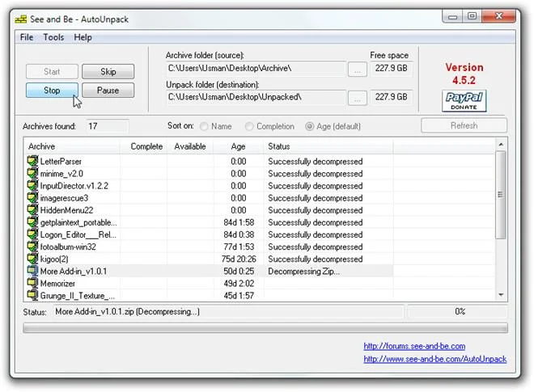Click the Grunge_II_Texture archive name
Screen dimensions: 534x392
78,295
